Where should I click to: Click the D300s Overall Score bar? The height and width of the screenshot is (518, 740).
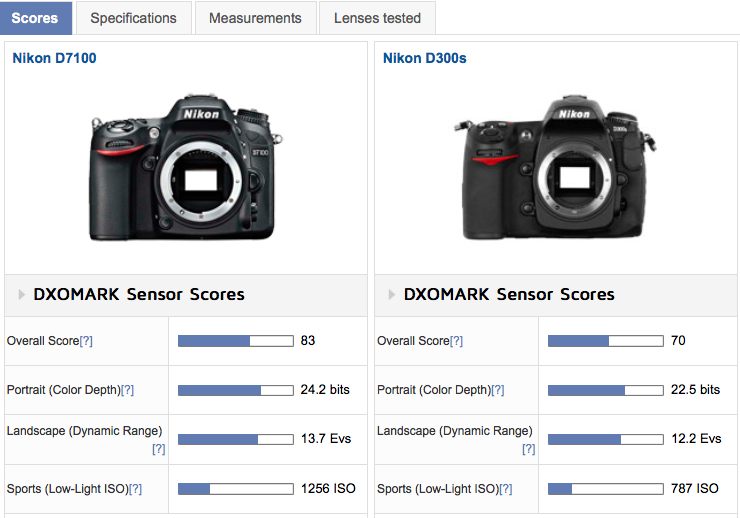pos(605,341)
